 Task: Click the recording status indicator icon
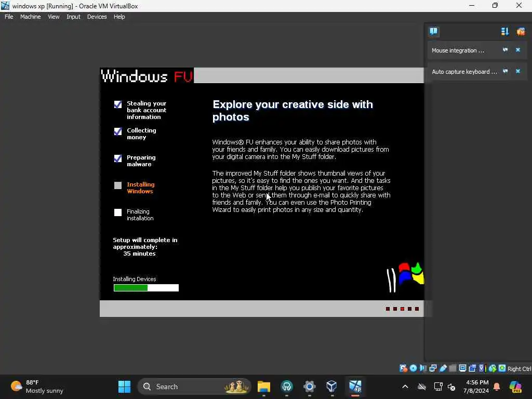tap(472, 368)
